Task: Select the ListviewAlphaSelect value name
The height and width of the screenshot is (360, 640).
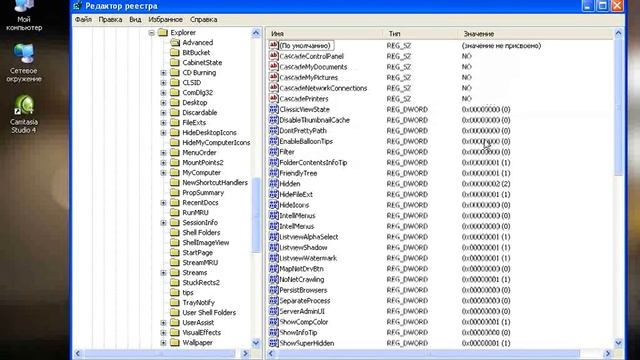Action: tap(309, 237)
